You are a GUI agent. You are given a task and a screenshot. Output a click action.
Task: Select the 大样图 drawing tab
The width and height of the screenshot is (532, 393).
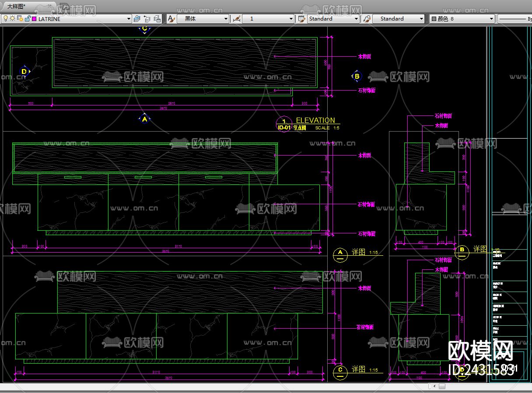tap(17, 6)
